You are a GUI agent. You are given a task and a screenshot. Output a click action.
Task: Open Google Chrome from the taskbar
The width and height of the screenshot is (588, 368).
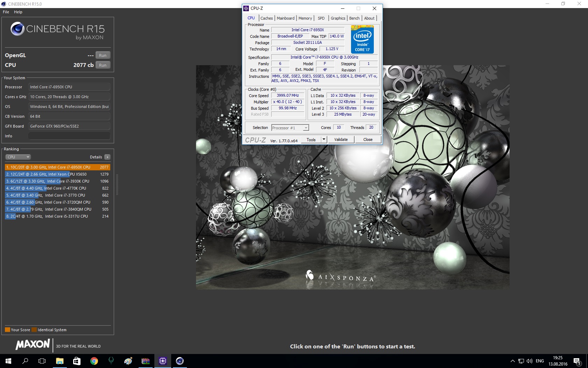(94, 361)
